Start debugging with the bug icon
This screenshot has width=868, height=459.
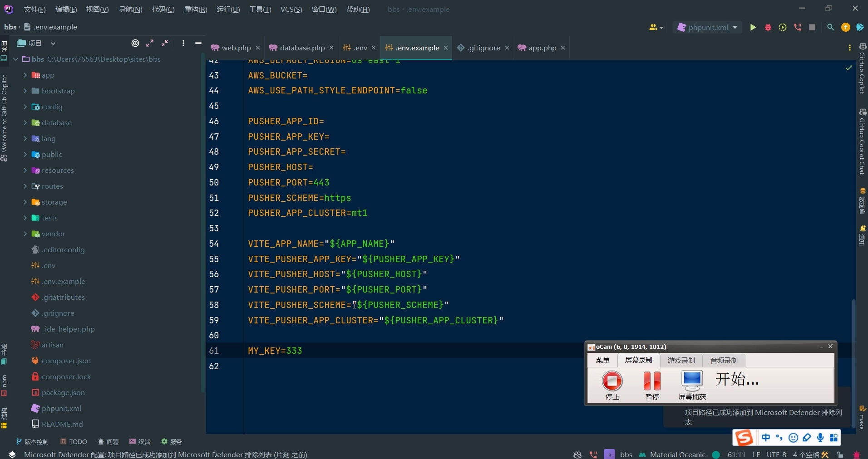pos(768,27)
